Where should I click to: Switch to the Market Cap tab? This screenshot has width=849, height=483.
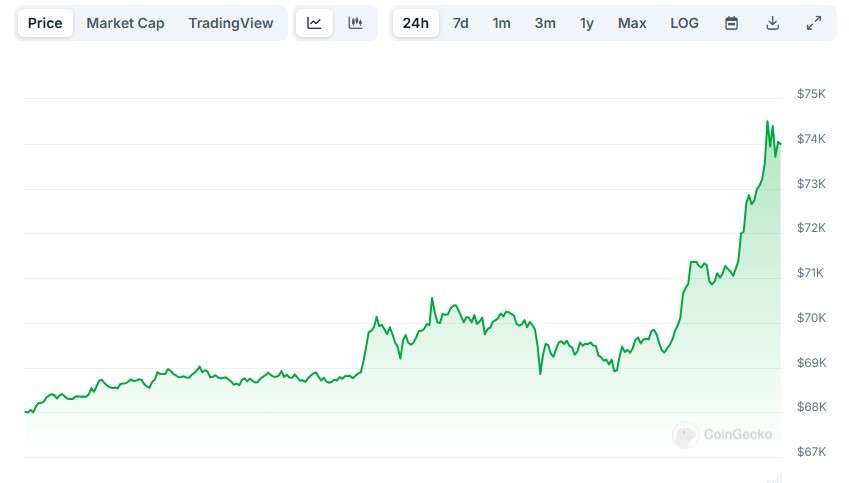(x=125, y=23)
